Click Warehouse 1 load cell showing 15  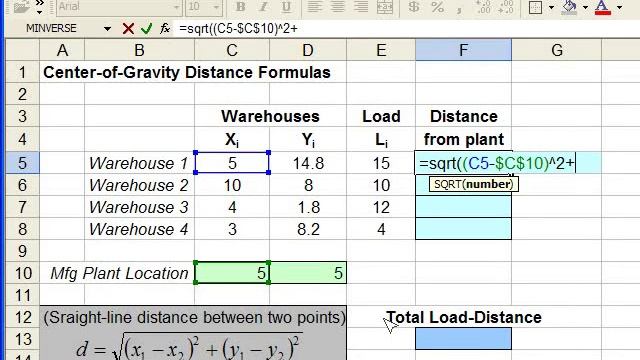(381, 163)
